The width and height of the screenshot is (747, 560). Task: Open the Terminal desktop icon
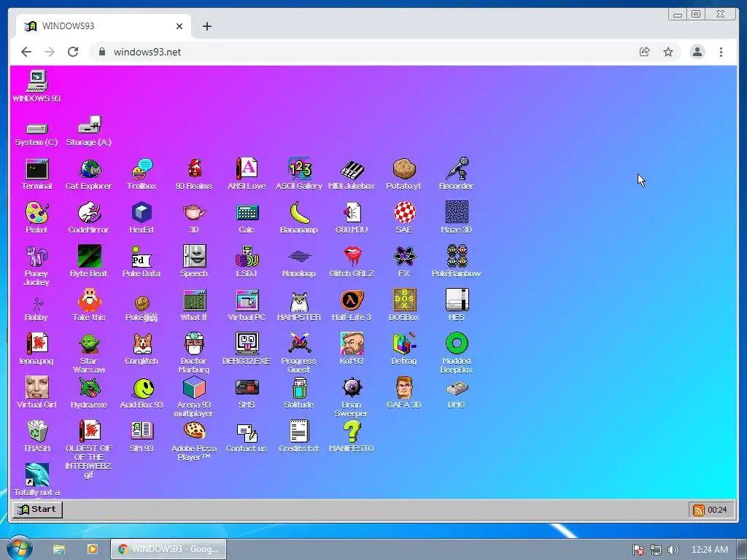[36, 169]
